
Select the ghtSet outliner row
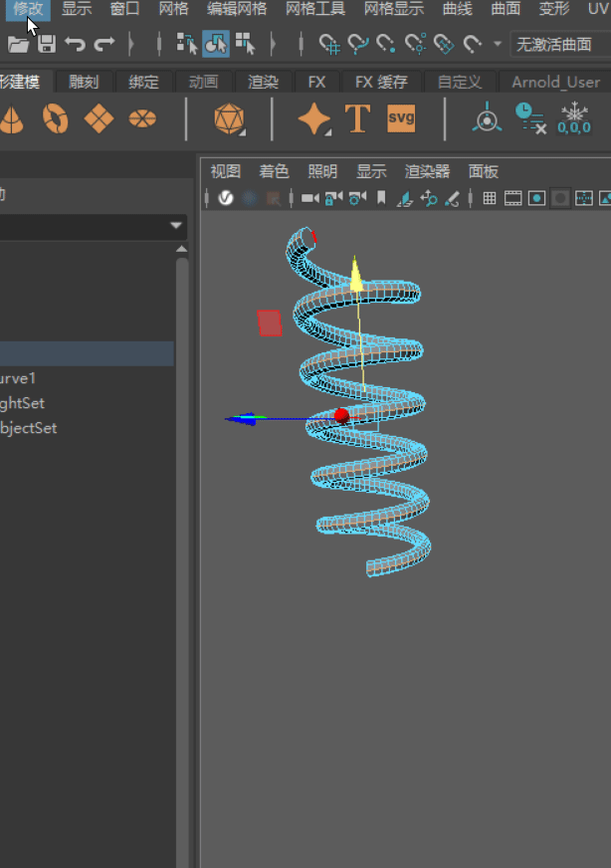tap(87, 403)
